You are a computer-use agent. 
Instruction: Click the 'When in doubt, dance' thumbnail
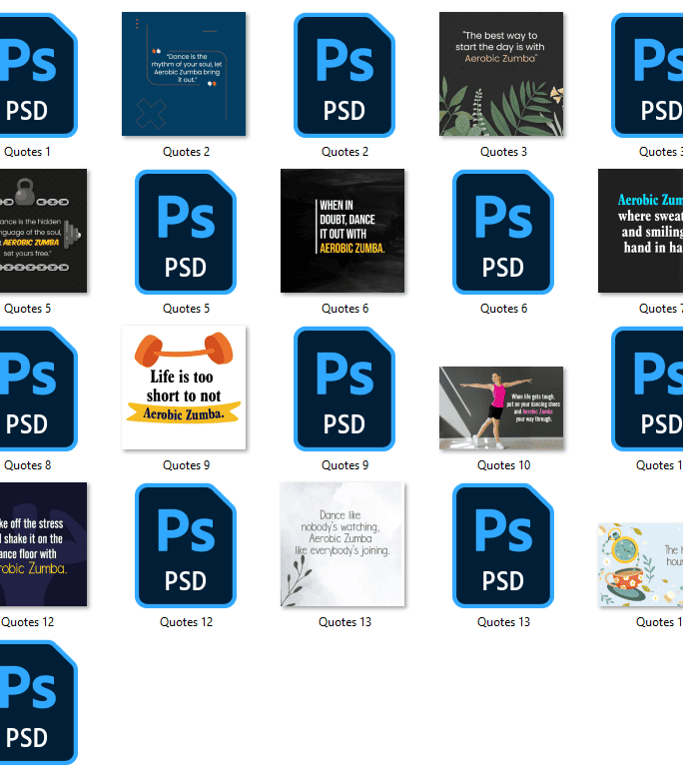(342, 231)
